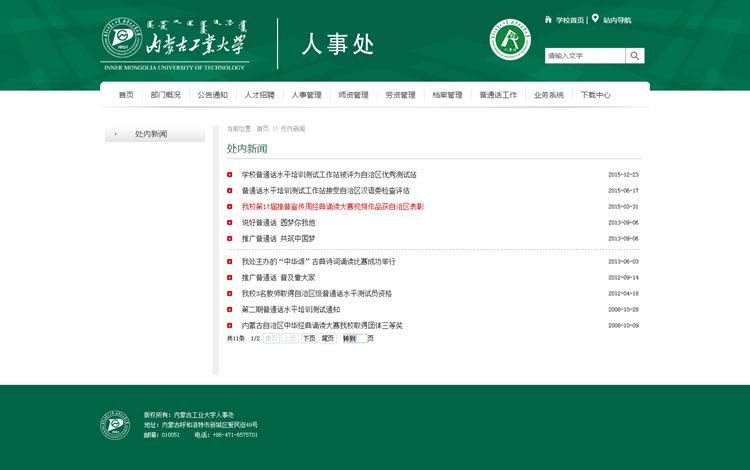The width and height of the screenshot is (750, 470).
Task: Open the red highlighted news article
Action: (332, 207)
